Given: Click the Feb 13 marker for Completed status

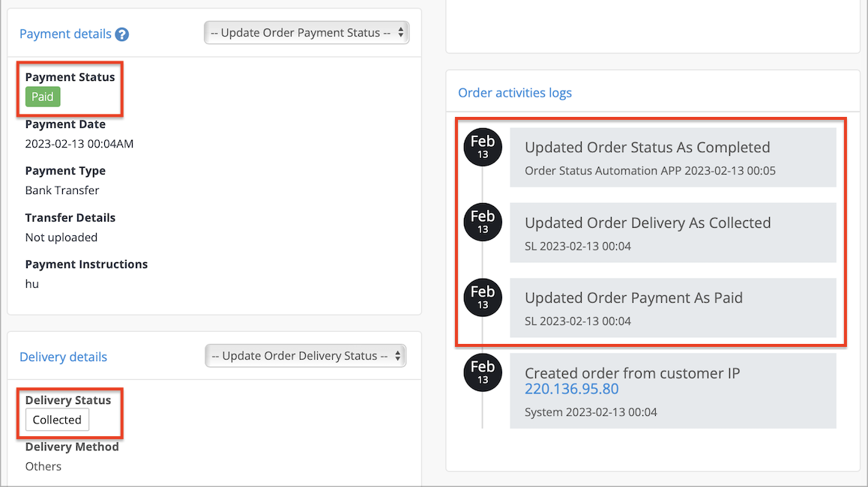Looking at the screenshot, I should tap(483, 147).
